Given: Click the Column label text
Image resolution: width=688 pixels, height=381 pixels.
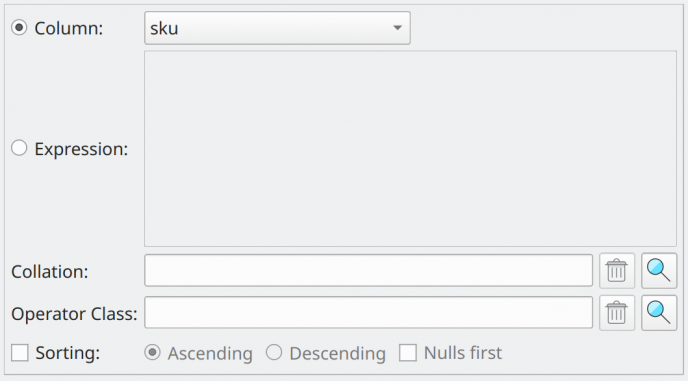Looking at the screenshot, I should [x=68, y=29].
